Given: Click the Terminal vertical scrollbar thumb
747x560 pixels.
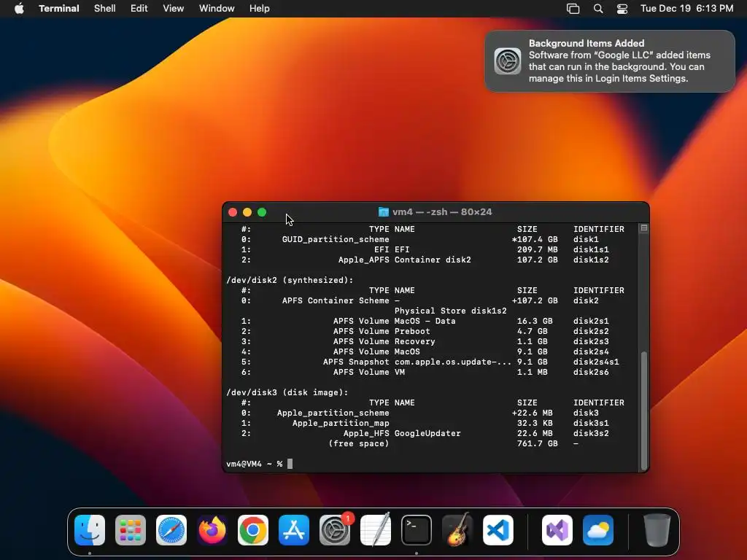Looking at the screenshot, I should tap(644, 411).
